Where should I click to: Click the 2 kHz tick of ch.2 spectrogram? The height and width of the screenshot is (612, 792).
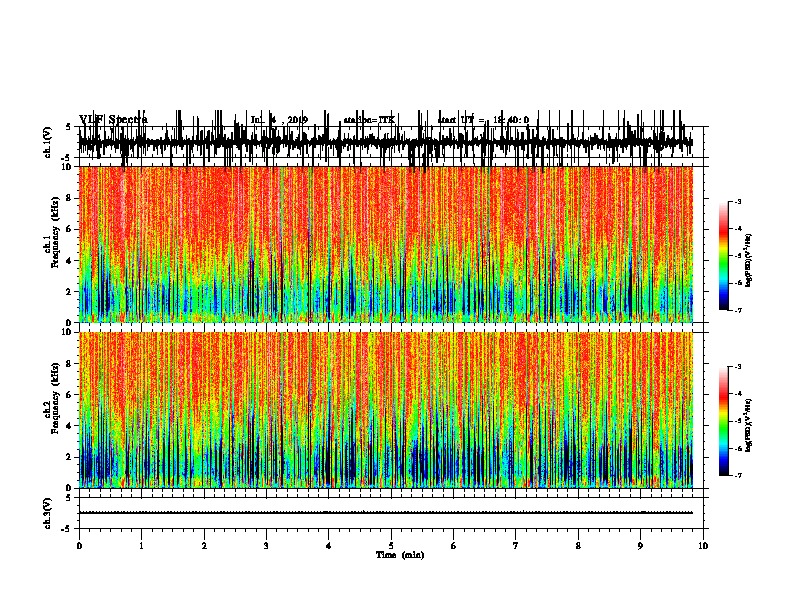69,457
